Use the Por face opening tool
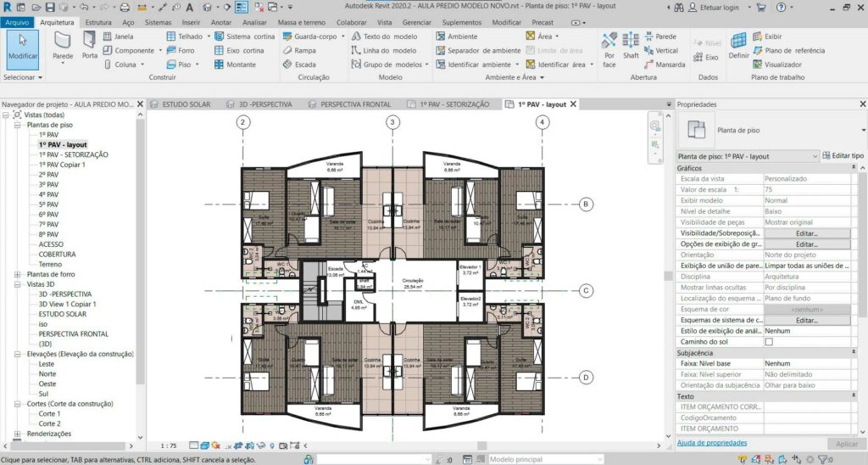The image size is (868, 465). 609,48
